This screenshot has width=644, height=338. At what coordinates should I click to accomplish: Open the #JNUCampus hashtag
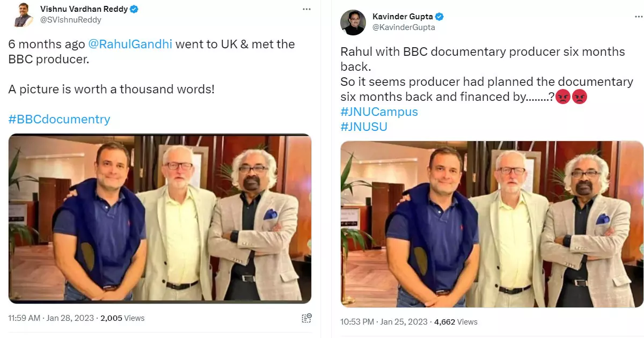tap(379, 112)
